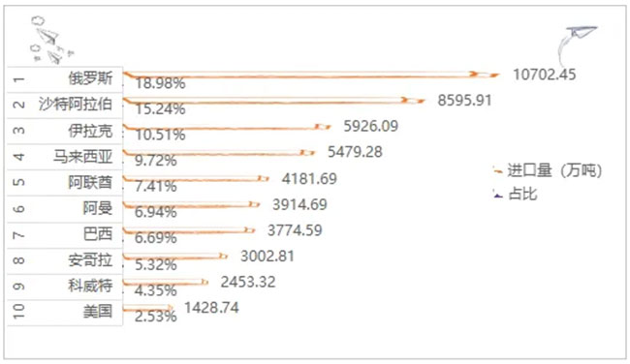Image resolution: width=630 pixels, height=364 pixels.
Task: Click the arrow tip of the 美国 bar
Action: 171,308
